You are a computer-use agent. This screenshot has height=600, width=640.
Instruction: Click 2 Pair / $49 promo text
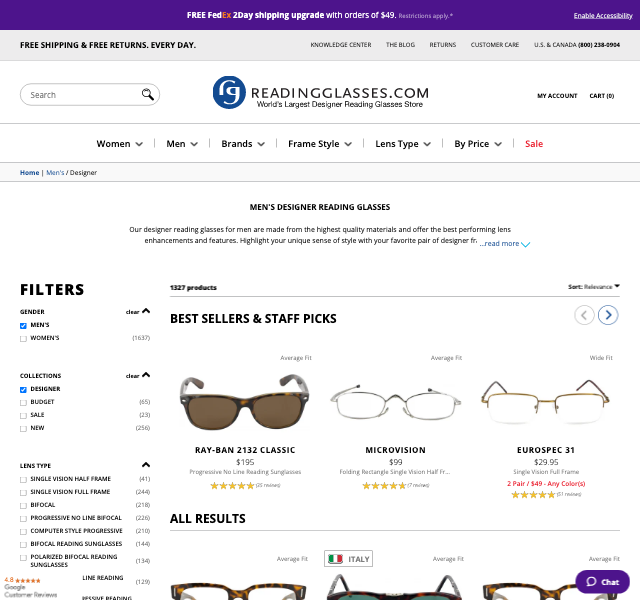546,484
